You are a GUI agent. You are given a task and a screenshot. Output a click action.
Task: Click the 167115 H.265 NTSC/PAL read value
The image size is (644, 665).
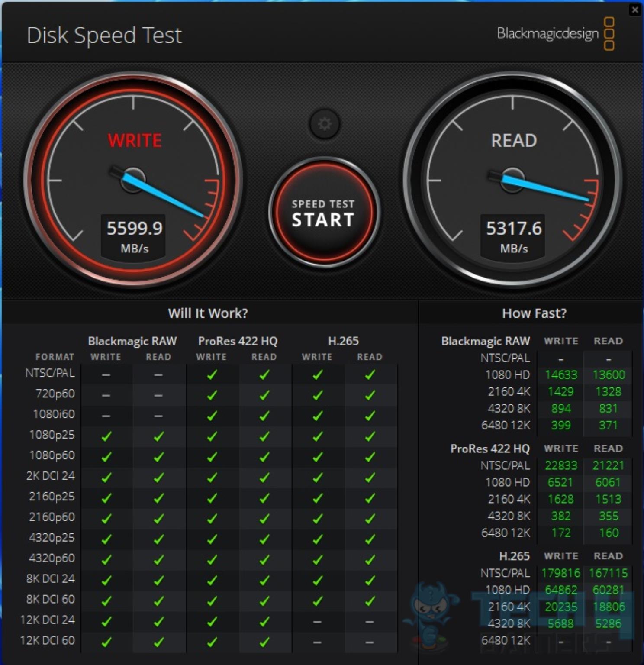click(609, 573)
